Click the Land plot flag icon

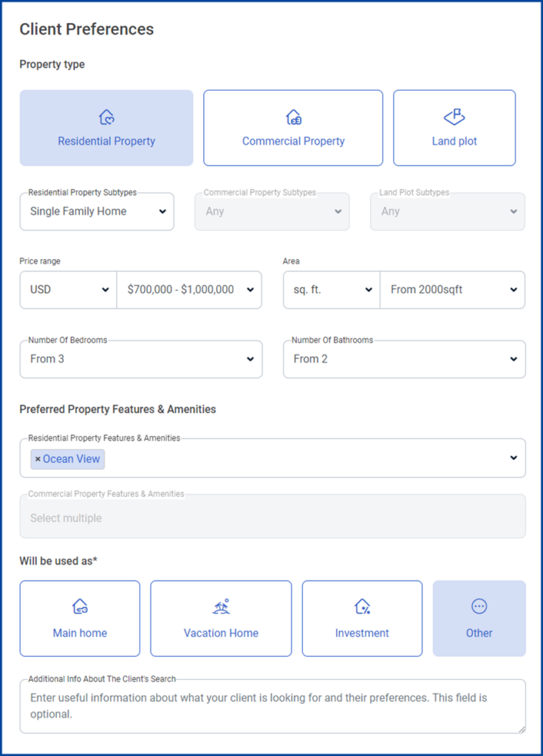[x=454, y=117]
